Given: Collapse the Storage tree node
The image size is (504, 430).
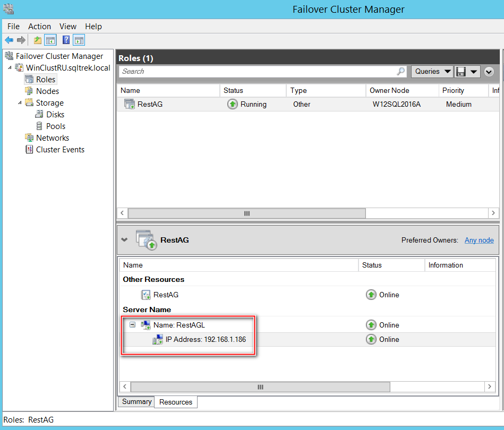Looking at the screenshot, I should (20, 103).
